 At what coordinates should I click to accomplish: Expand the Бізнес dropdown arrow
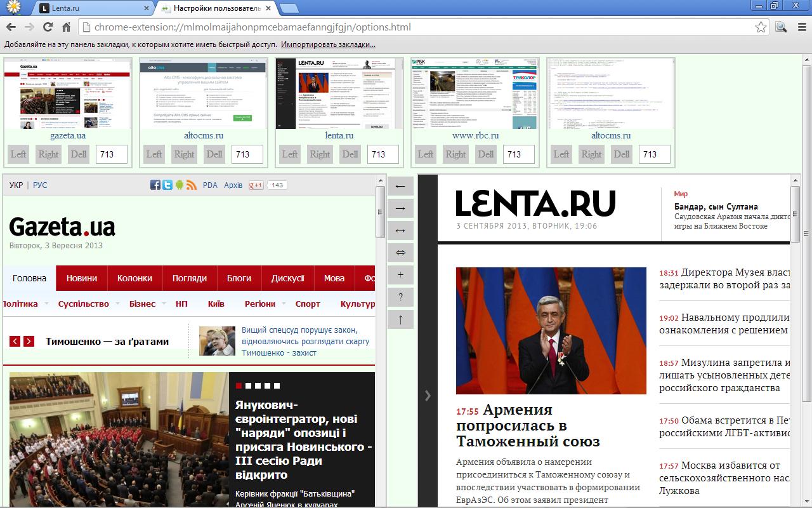click(164, 304)
